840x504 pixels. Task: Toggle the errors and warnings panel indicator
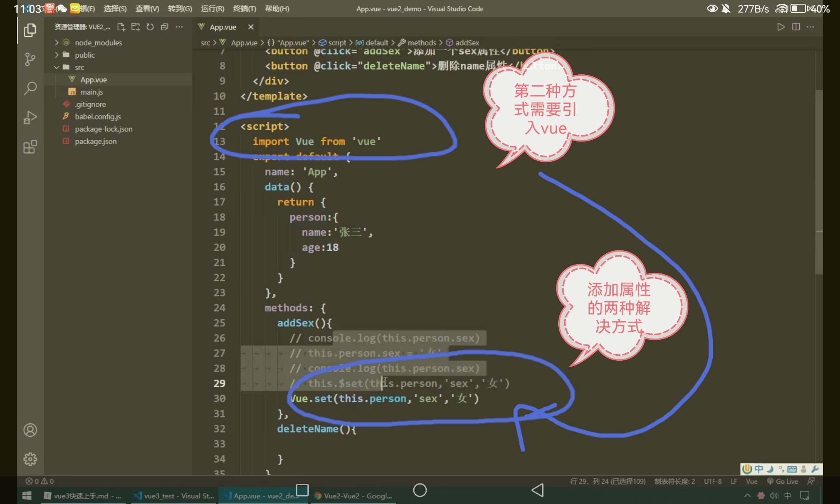point(40,481)
